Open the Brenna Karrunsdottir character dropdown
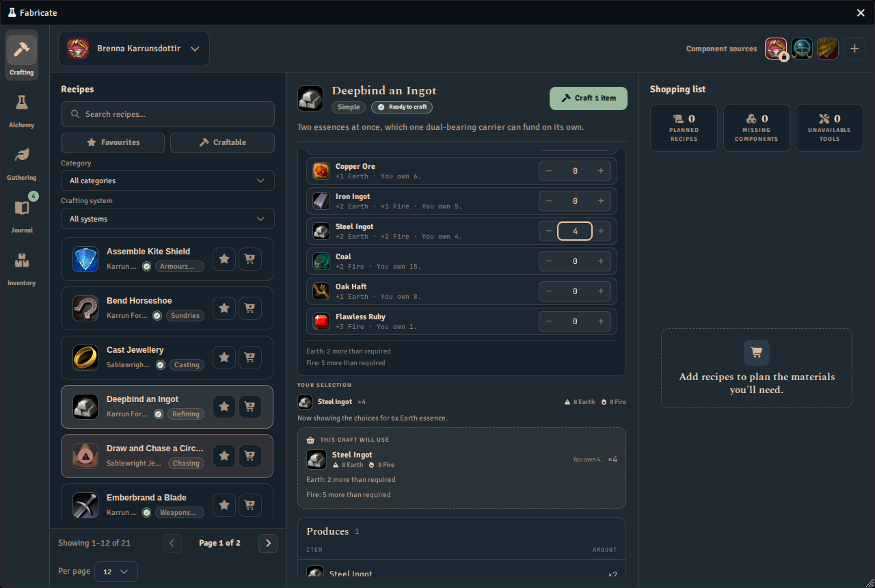The width and height of the screenshot is (875, 588). [x=134, y=49]
